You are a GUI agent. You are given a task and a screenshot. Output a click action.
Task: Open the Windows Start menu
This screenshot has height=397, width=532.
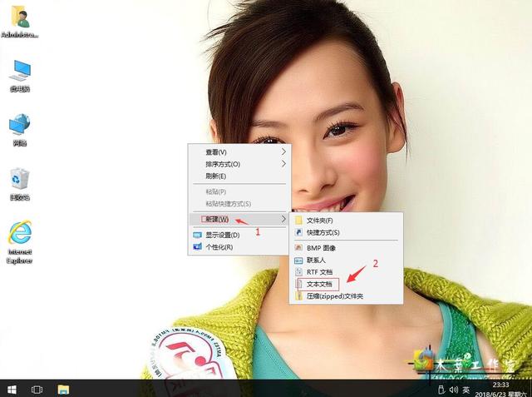[12, 390]
